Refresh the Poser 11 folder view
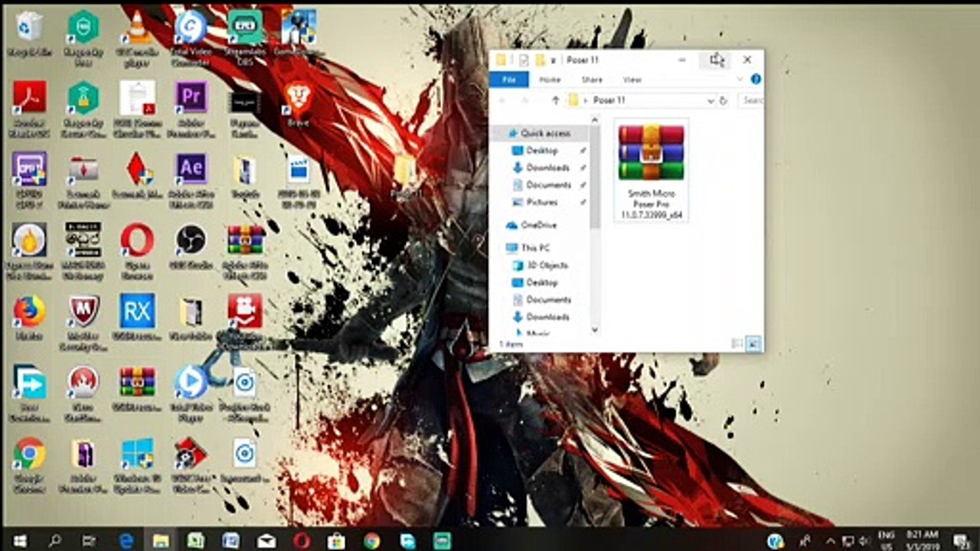This screenshot has height=551, width=980. click(x=723, y=100)
